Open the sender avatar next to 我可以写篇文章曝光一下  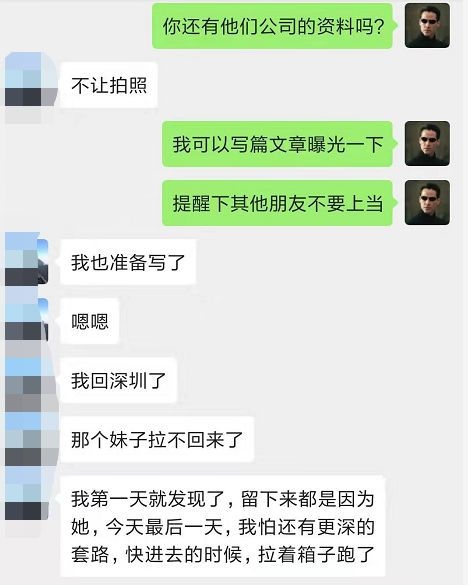(x=427, y=143)
